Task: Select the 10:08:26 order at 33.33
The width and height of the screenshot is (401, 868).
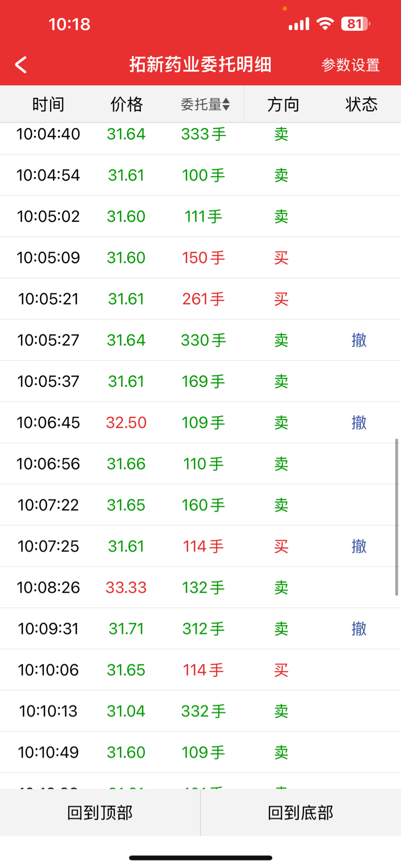Action: click(x=200, y=588)
